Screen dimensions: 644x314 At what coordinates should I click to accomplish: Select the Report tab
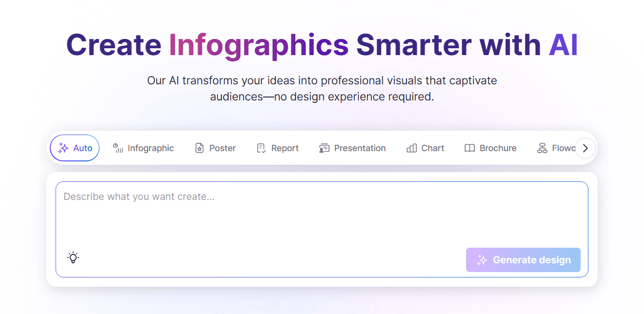[285, 148]
